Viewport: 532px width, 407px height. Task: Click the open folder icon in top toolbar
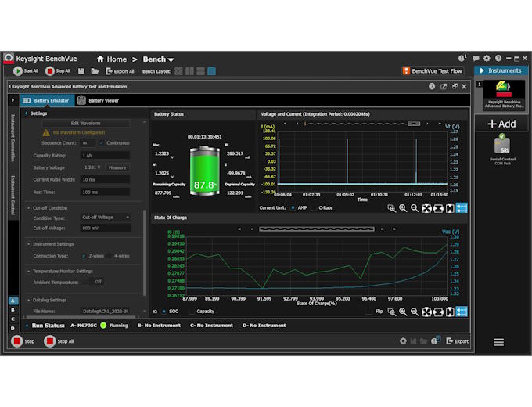coord(95,71)
